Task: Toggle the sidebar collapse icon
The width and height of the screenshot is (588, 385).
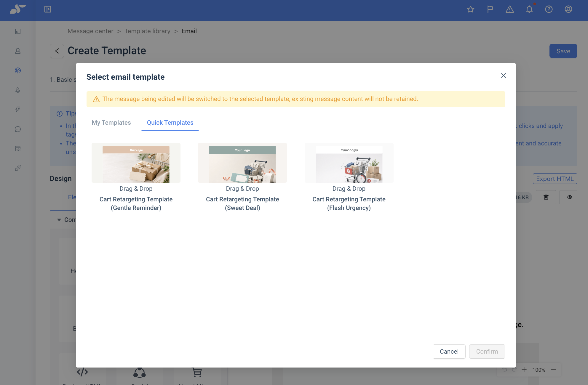Action: coord(48,9)
